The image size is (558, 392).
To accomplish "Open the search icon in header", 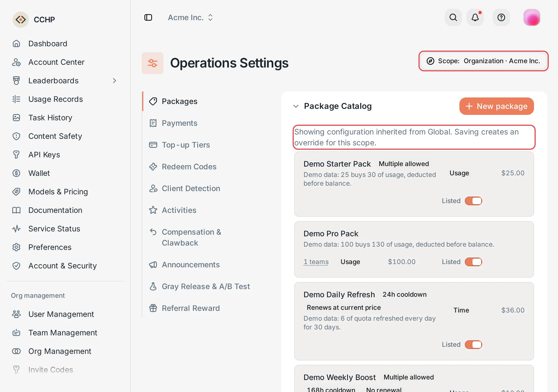I will click(x=453, y=17).
